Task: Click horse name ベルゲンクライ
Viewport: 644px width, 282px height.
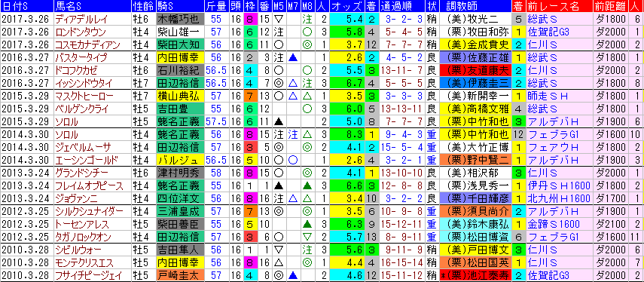Action: coord(81,109)
